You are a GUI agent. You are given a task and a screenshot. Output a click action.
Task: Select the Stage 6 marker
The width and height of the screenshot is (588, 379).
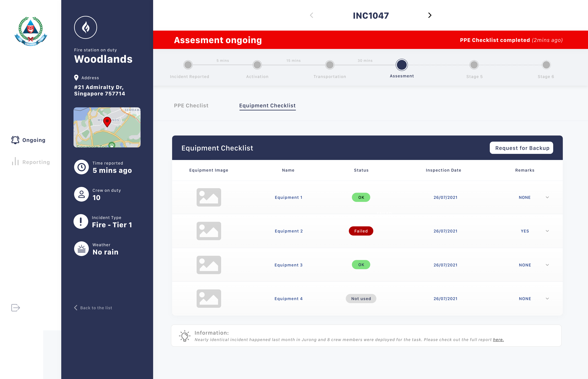tap(546, 65)
